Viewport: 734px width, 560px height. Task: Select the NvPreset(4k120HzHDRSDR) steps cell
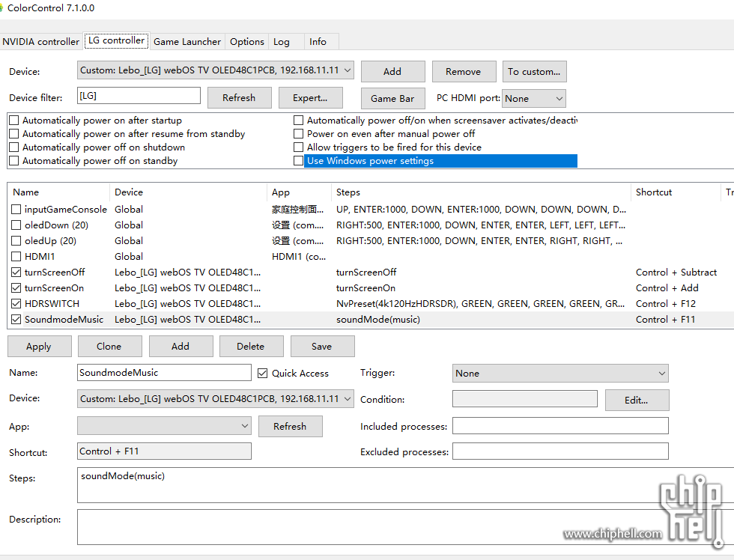point(480,304)
